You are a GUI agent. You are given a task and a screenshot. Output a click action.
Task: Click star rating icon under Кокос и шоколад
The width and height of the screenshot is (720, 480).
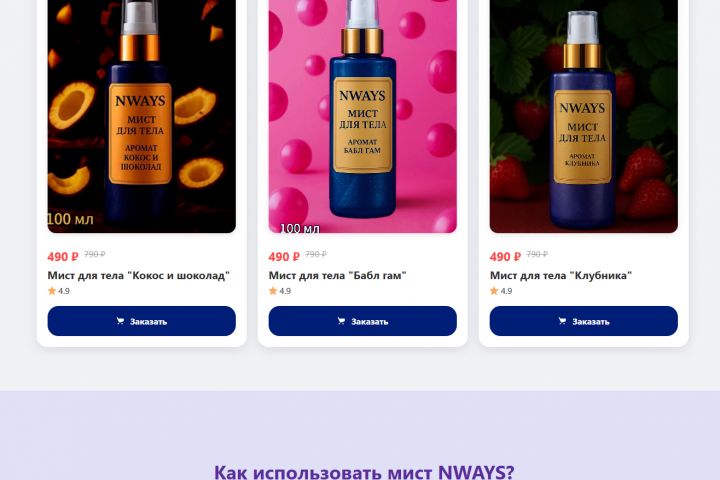[x=52, y=291]
